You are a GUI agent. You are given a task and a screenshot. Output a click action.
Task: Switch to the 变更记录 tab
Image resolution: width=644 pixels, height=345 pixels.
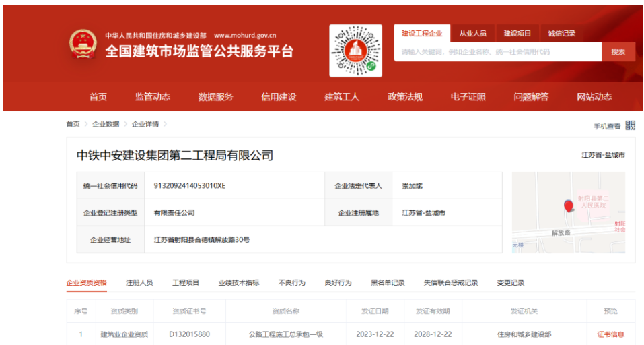click(x=511, y=282)
